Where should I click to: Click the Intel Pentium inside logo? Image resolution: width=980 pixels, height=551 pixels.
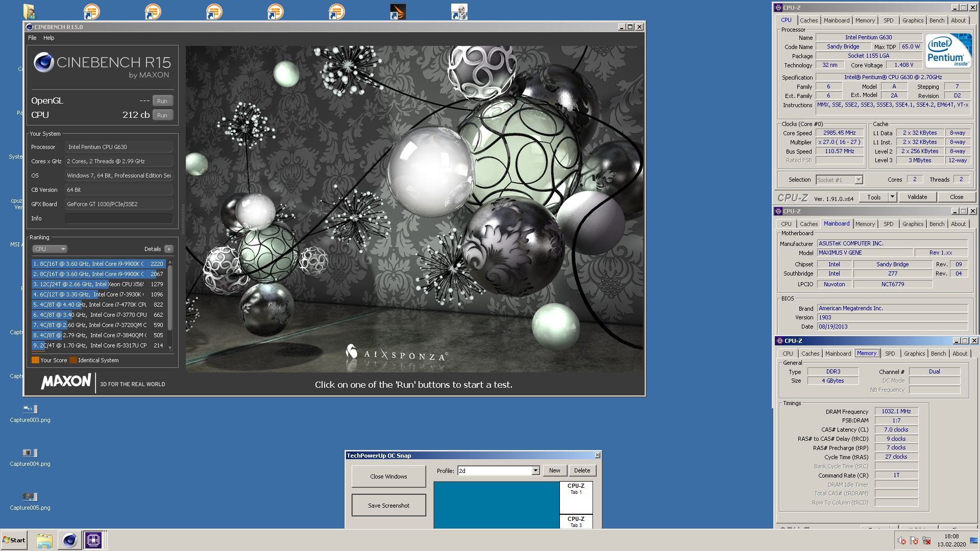(949, 51)
